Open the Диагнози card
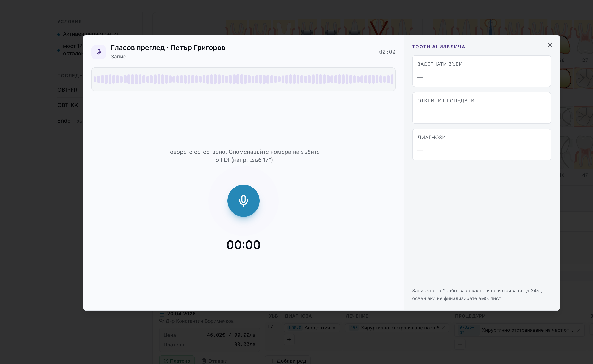 coord(482,144)
